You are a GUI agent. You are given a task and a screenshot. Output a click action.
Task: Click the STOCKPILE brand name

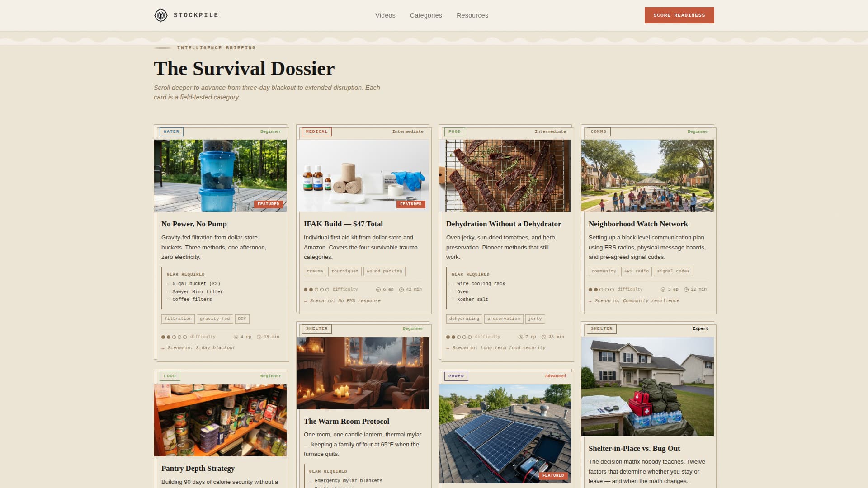[x=196, y=15]
